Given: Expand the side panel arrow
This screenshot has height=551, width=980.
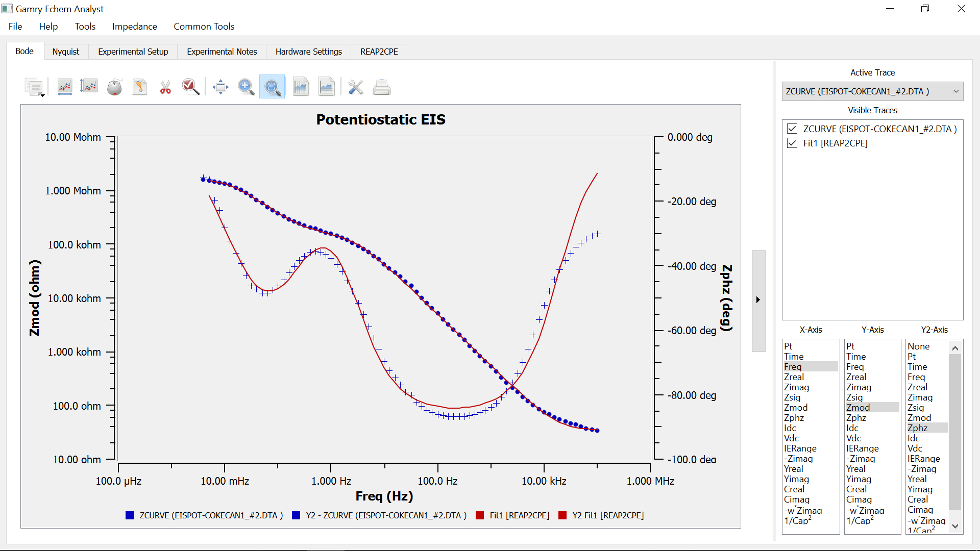Looking at the screenshot, I should [758, 300].
